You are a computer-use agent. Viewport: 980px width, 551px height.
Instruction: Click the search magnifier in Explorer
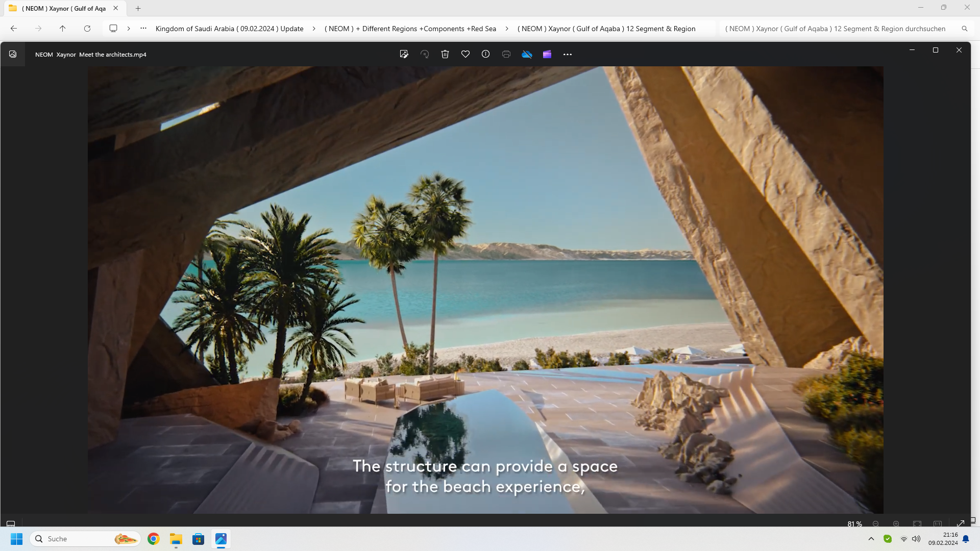click(x=965, y=29)
